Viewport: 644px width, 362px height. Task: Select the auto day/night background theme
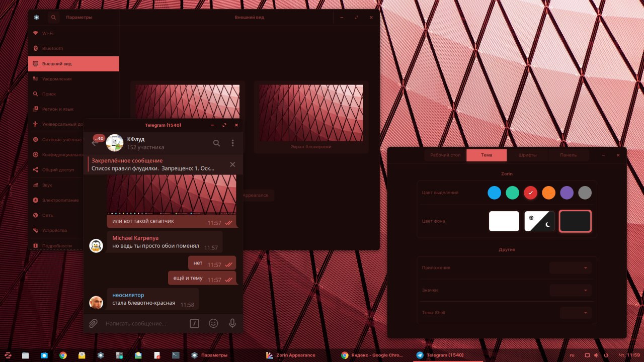click(540, 221)
